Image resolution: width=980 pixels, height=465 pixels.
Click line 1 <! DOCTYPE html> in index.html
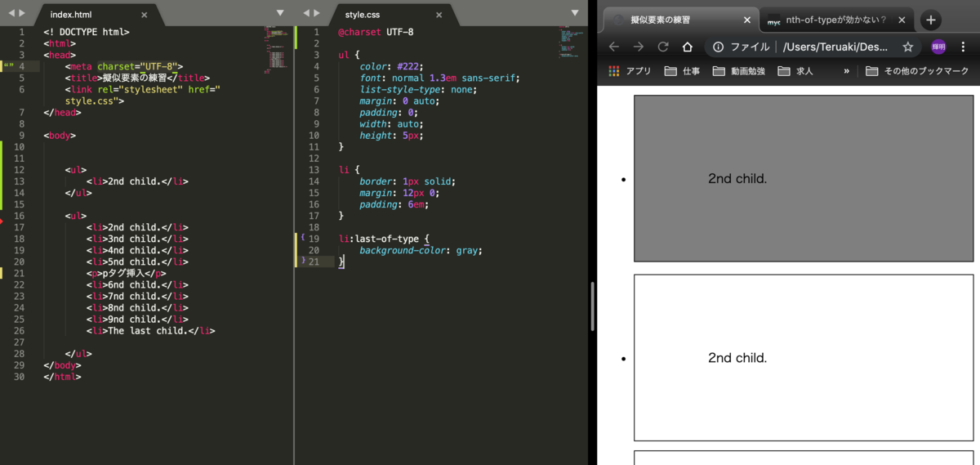pos(86,32)
